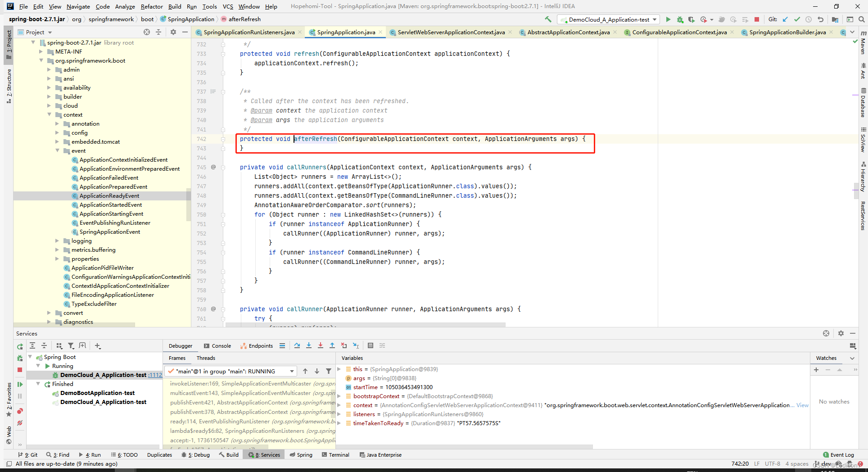This screenshot has width=868, height=472.
Task: Click Filter icon in Services toolbar
Action: click(x=71, y=345)
